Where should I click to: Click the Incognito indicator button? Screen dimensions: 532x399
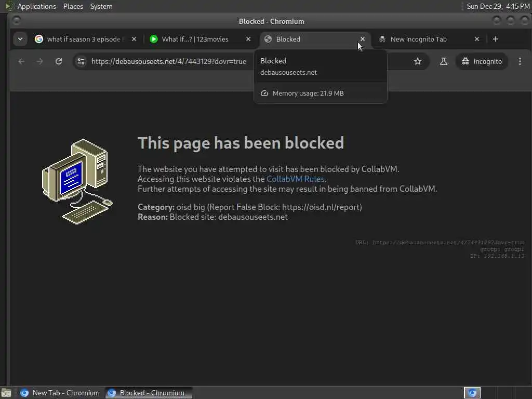tap(482, 61)
